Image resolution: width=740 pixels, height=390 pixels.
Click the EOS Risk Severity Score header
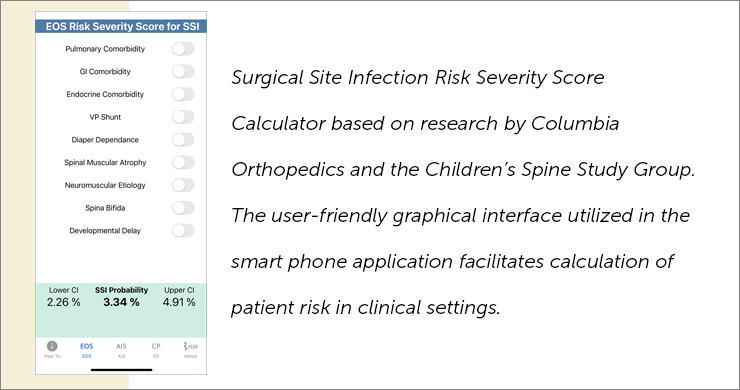(121, 26)
